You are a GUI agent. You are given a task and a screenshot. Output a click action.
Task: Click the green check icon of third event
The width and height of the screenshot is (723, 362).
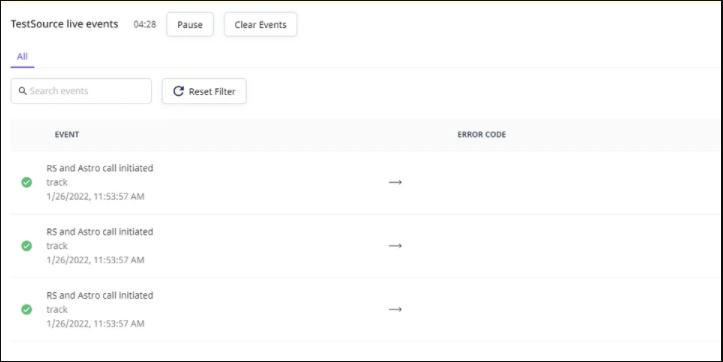click(27, 309)
